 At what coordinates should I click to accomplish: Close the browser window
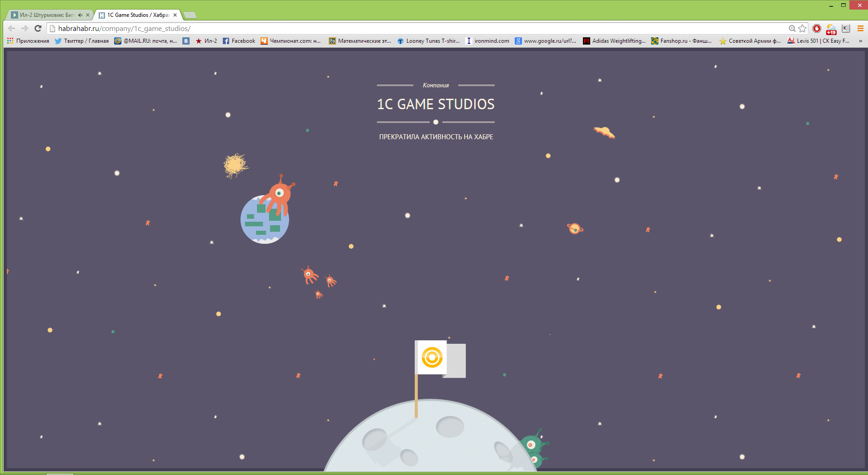click(859, 5)
